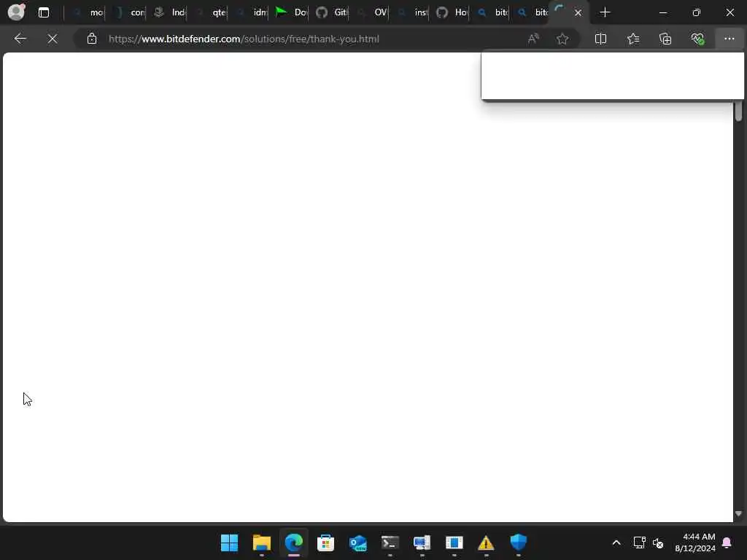Click the page vertical scrollbar thumb
The width and height of the screenshot is (747, 560).
(x=738, y=111)
